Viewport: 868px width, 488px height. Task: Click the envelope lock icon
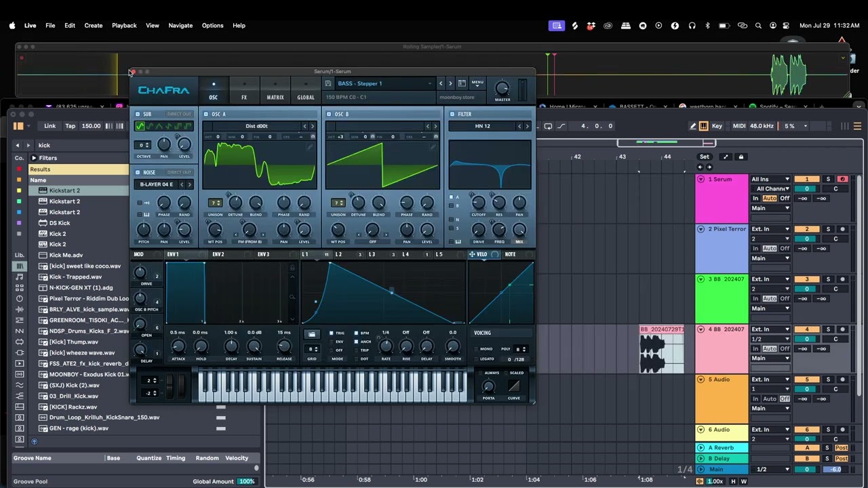point(292,268)
